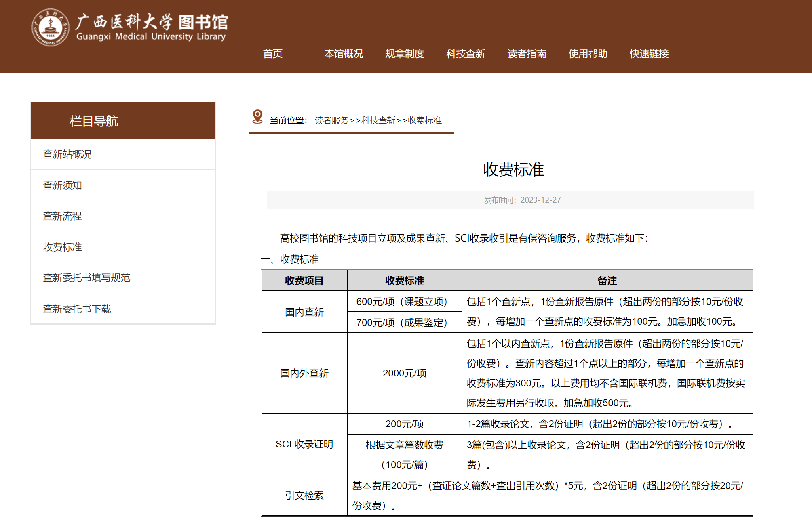Click the location pin icon beside 当前位置

tap(257, 117)
